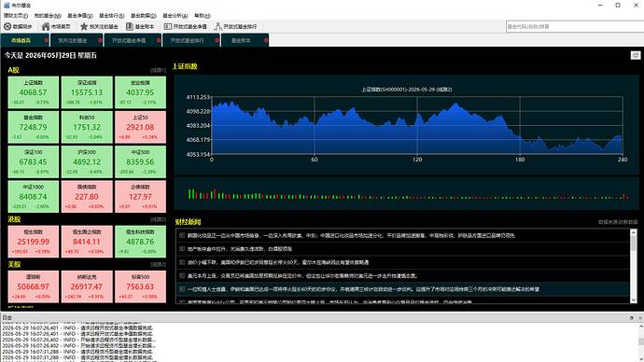Select the 中证1000 8408.74 card
This screenshot has height=362, width=644.
click(34, 197)
